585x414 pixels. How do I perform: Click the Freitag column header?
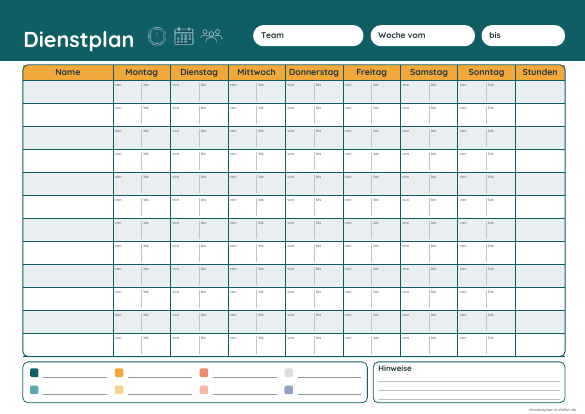tap(372, 72)
